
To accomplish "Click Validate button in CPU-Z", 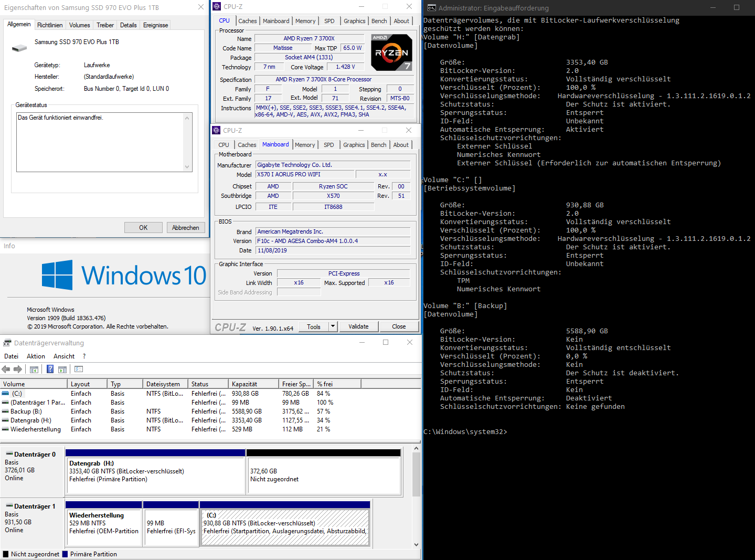I will [358, 326].
